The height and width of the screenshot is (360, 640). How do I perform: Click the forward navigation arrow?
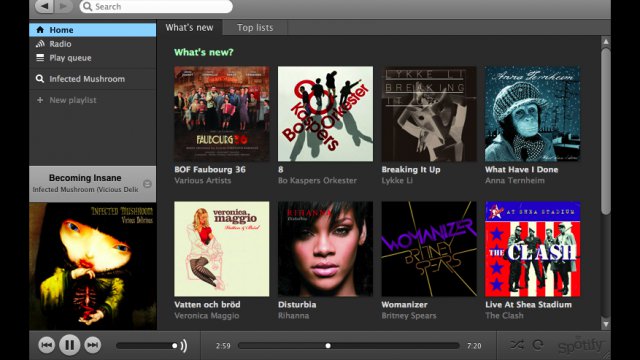[63, 6]
